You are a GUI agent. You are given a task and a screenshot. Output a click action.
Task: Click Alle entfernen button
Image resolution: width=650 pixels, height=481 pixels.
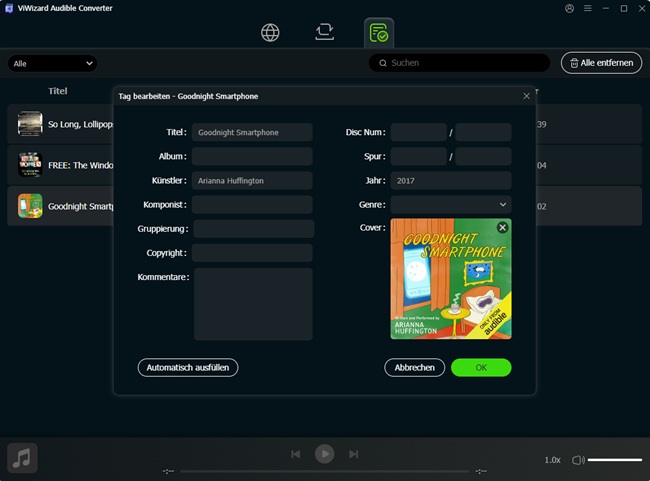[x=601, y=63]
